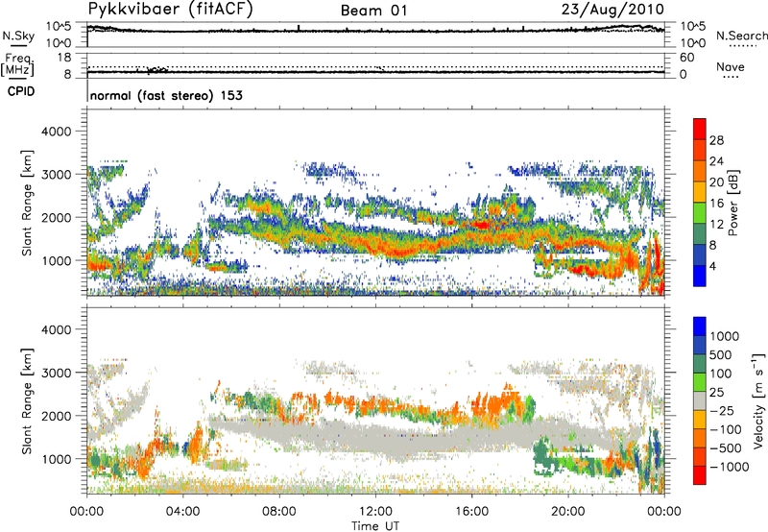Click the 500 label on the Velocity colorbar

pos(721,354)
